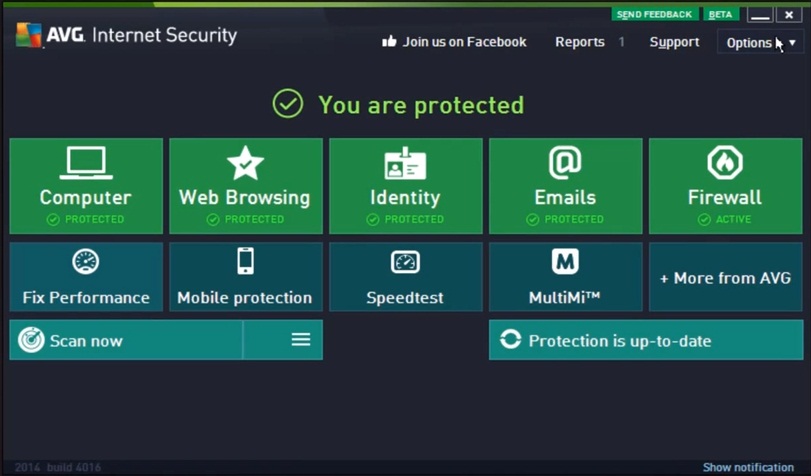Click the update refresh arrows icon
Viewport: 811px width, 476px height.
(x=510, y=340)
